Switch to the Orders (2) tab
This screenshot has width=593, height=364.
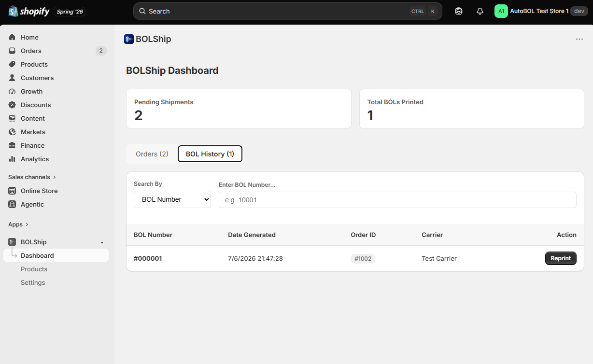(152, 154)
